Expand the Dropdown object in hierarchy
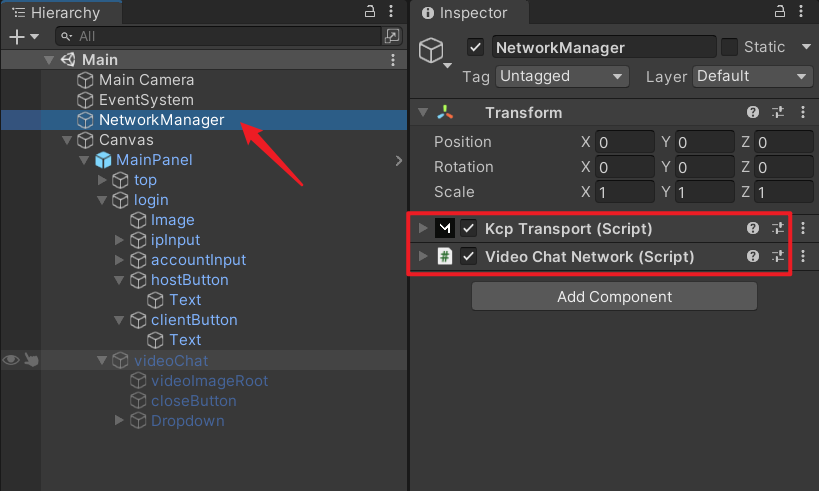Image resolution: width=819 pixels, height=491 pixels. point(120,421)
